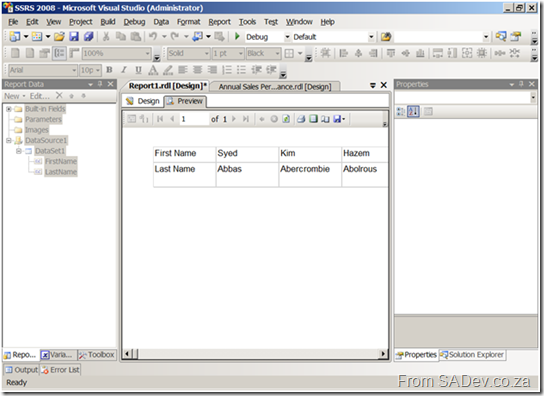Click the font color A icon

pyautogui.click(x=153, y=70)
